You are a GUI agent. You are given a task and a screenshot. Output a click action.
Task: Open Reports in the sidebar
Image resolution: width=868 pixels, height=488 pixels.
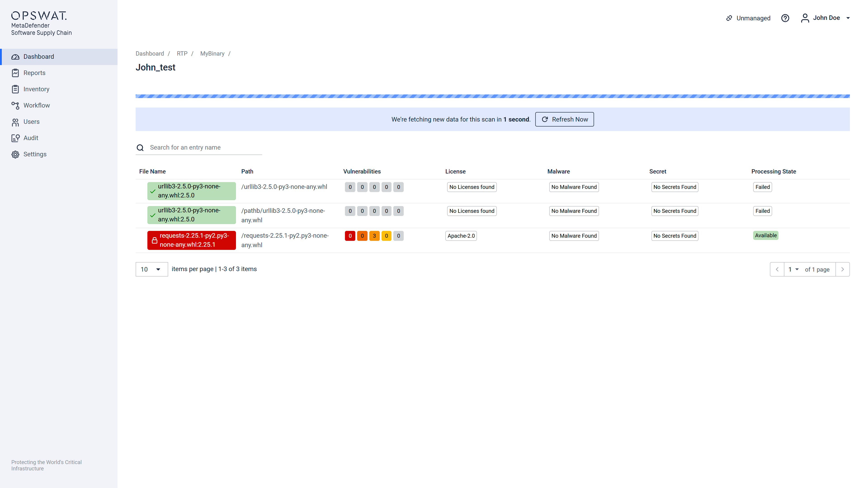[x=59, y=73]
